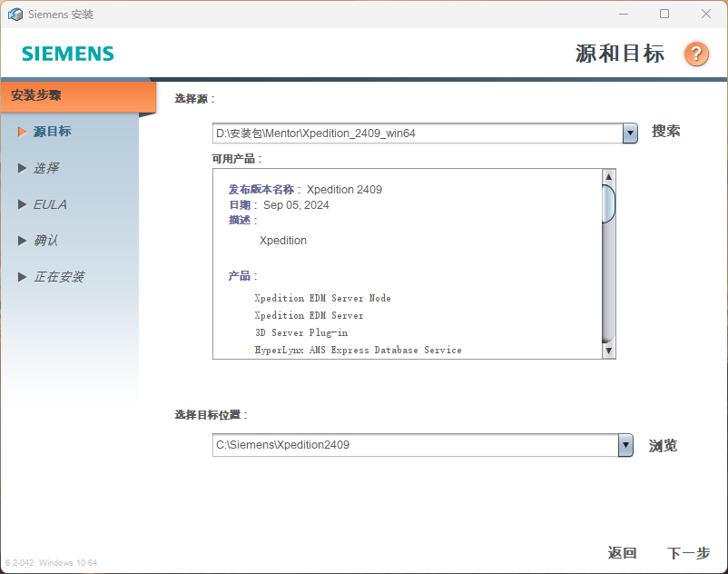The width and height of the screenshot is (728, 574).
Task: Click the 浏览 button for target location
Action: coord(663,446)
